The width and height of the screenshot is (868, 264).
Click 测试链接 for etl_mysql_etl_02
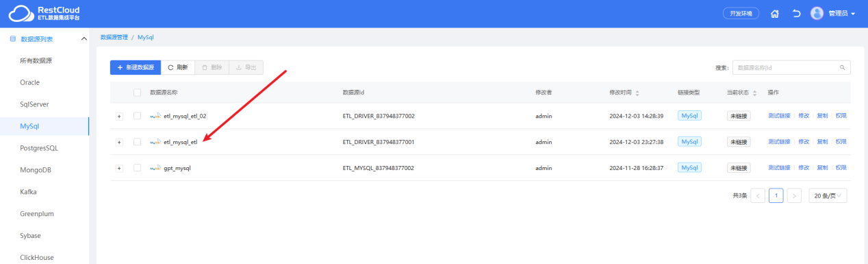tap(779, 116)
